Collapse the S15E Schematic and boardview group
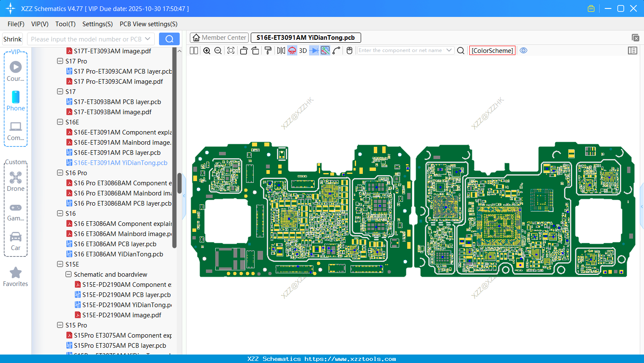Screen dimensions: 644x363 tap(68, 274)
